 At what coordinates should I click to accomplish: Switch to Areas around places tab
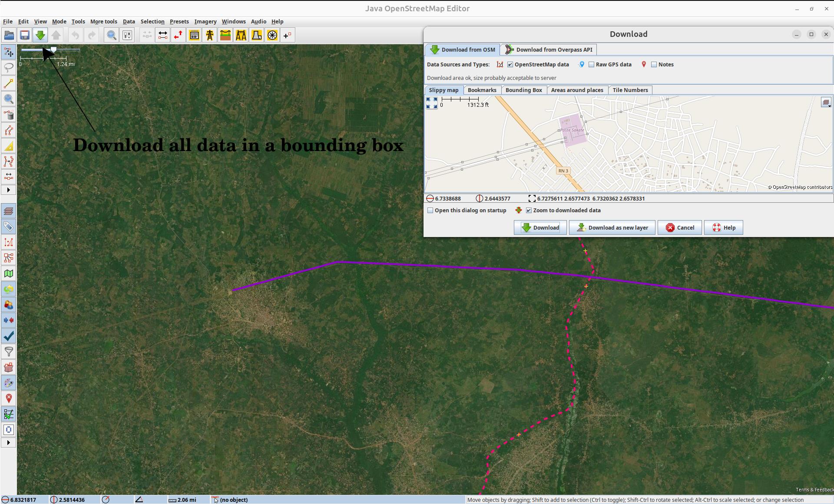pyautogui.click(x=577, y=90)
